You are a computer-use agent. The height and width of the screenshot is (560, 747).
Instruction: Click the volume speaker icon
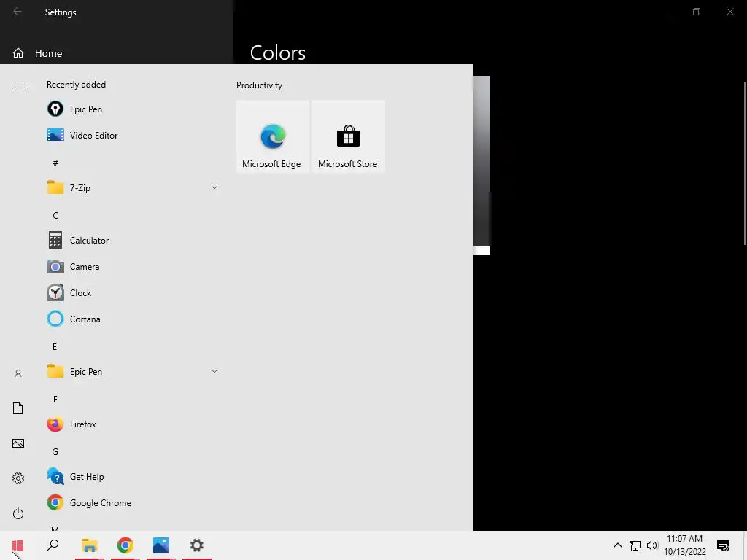tap(652, 545)
